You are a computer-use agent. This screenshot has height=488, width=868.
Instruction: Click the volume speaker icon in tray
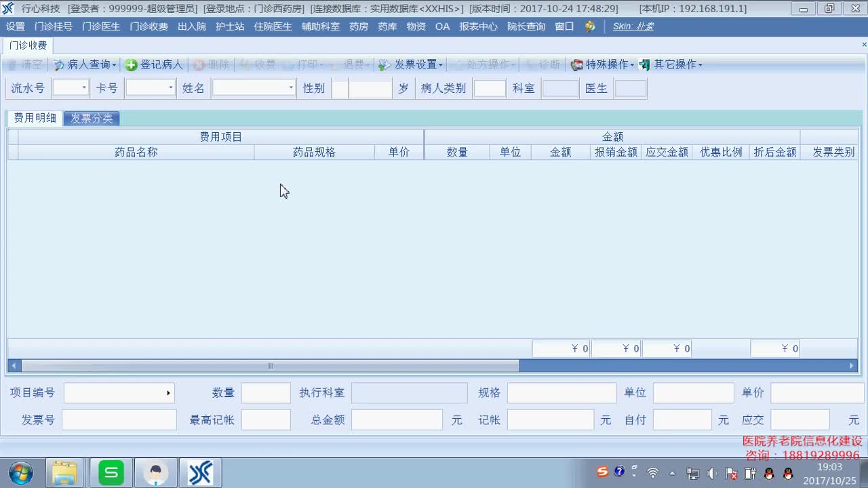coord(712,472)
